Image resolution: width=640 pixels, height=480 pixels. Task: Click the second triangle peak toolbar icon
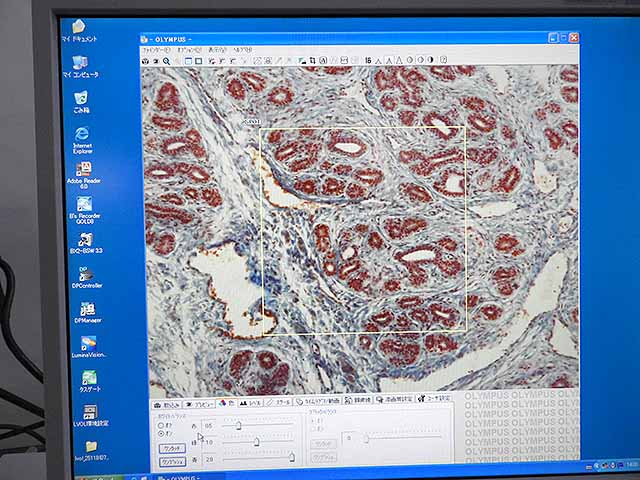pyautogui.click(x=389, y=60)
